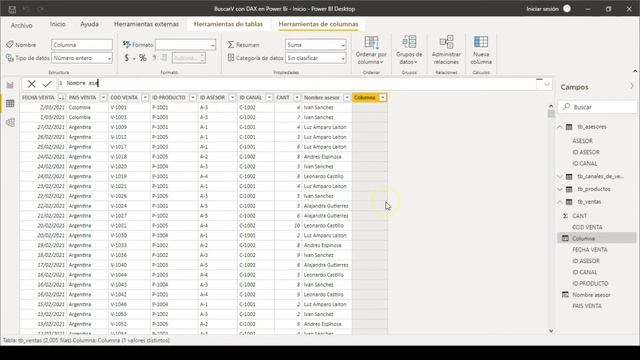Click Grupos de datos icon
The image size is (640, 360).
[x=409, y=42]
